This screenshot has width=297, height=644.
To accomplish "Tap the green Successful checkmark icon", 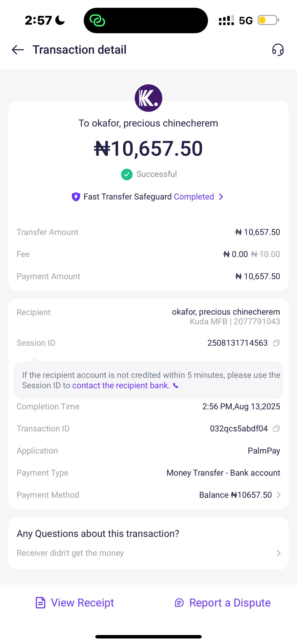I will coord(127,174).
